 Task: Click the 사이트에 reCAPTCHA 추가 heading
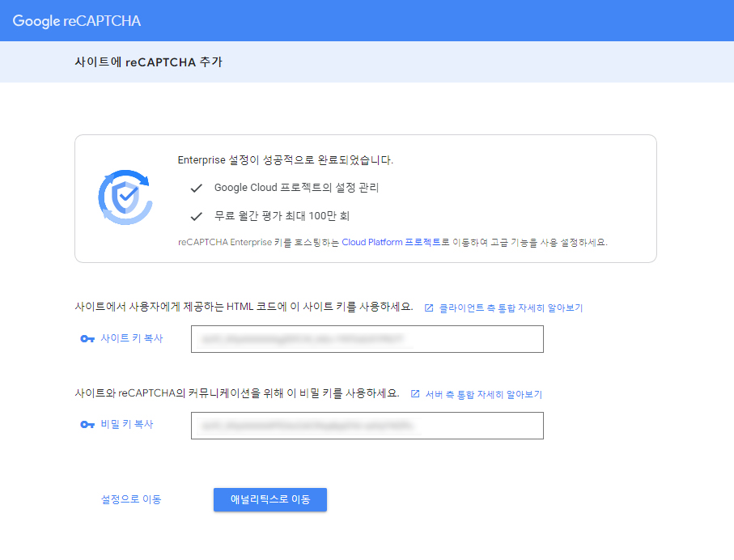coord(148,62)
